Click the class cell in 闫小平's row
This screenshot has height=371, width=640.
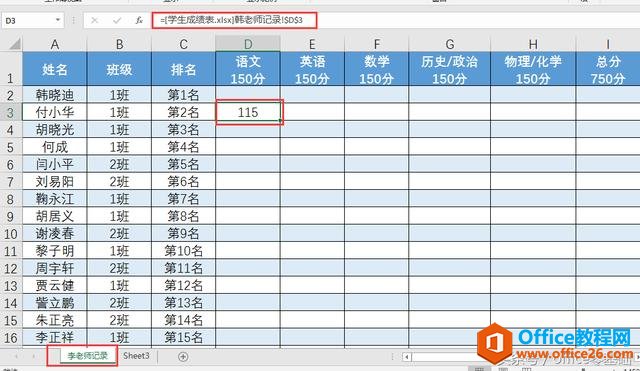[119, 164]
